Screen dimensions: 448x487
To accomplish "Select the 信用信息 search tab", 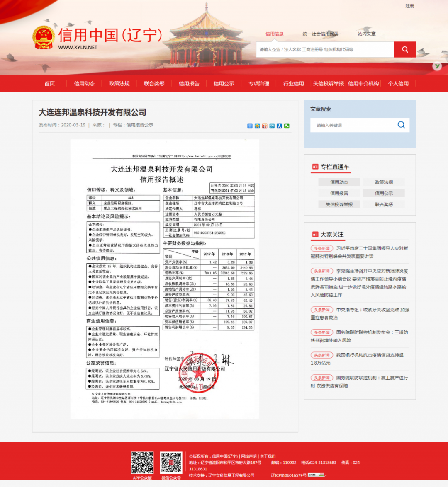I will 274,34.
